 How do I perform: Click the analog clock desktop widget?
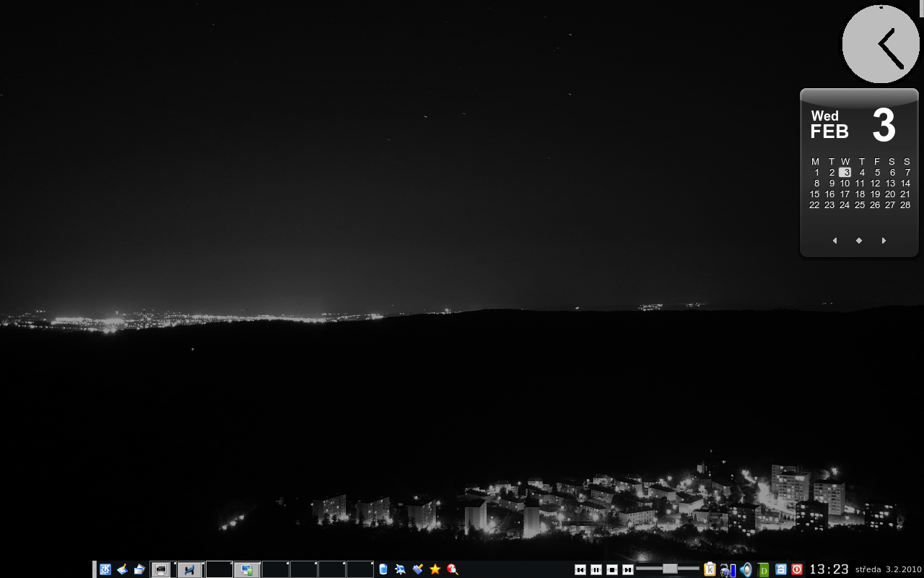pos(881,44)
